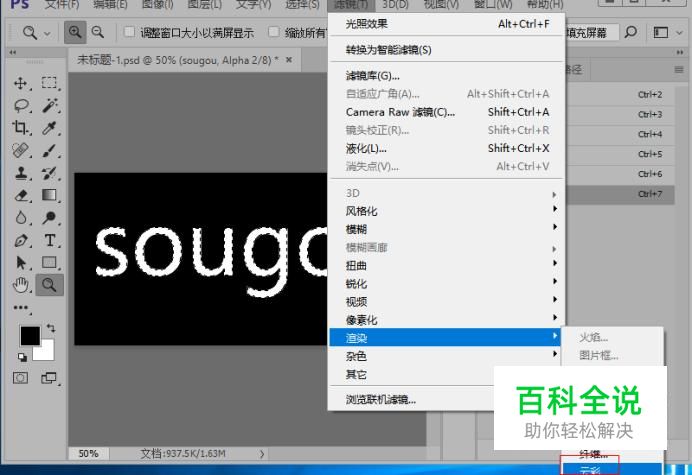Open the 文件(F) menu
Image resolution: width=692 pixels, height=475 pixels.
click(x=62, y=4)
